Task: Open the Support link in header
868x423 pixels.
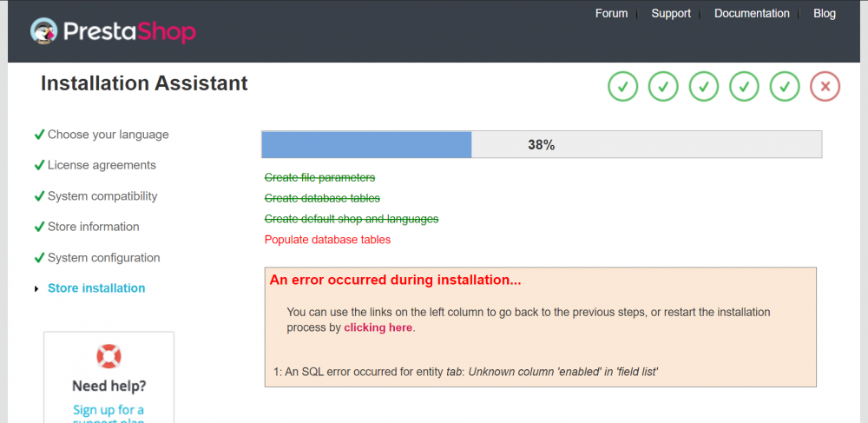Action: pos(671,13)
